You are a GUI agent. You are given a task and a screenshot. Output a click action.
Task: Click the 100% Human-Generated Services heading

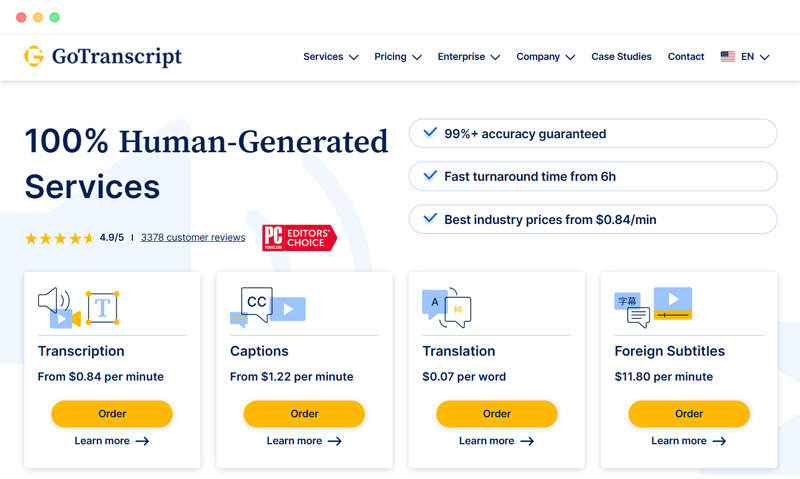206,163
